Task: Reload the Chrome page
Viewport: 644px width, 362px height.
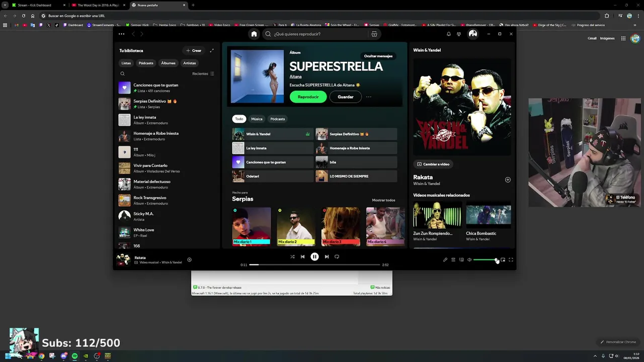Action: tap(23, 16)
